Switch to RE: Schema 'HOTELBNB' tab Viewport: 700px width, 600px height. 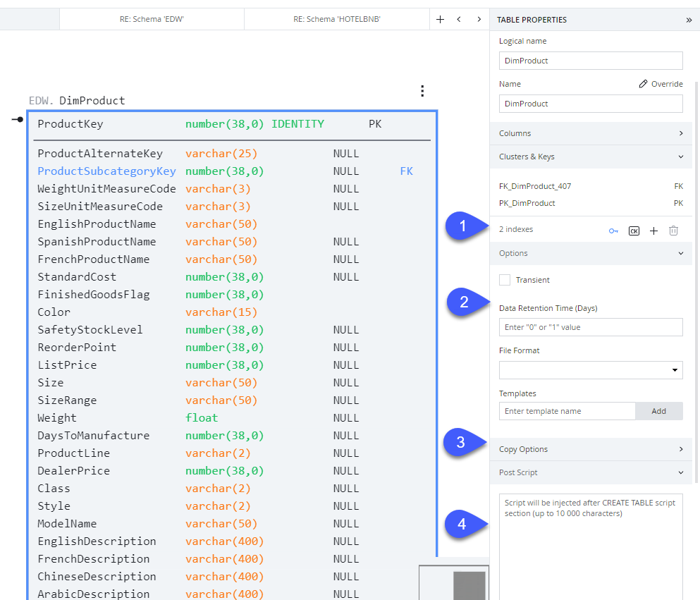coord(336,20)
